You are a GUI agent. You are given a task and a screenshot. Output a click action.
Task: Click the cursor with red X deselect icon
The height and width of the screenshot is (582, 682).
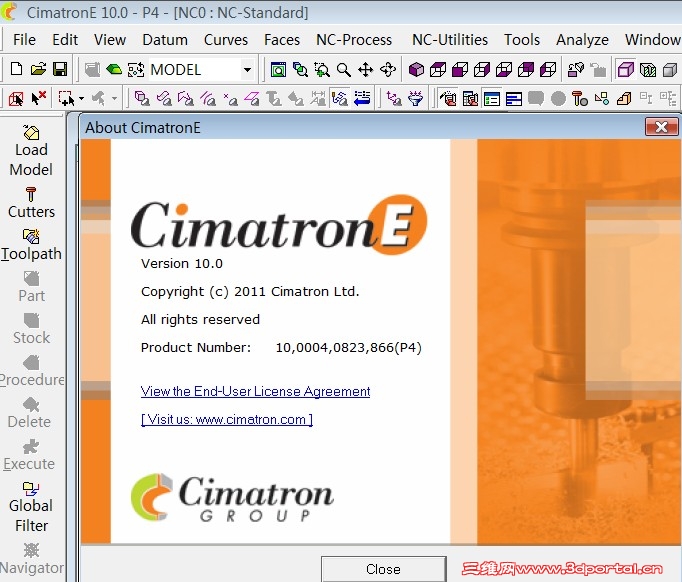[39, 98]
